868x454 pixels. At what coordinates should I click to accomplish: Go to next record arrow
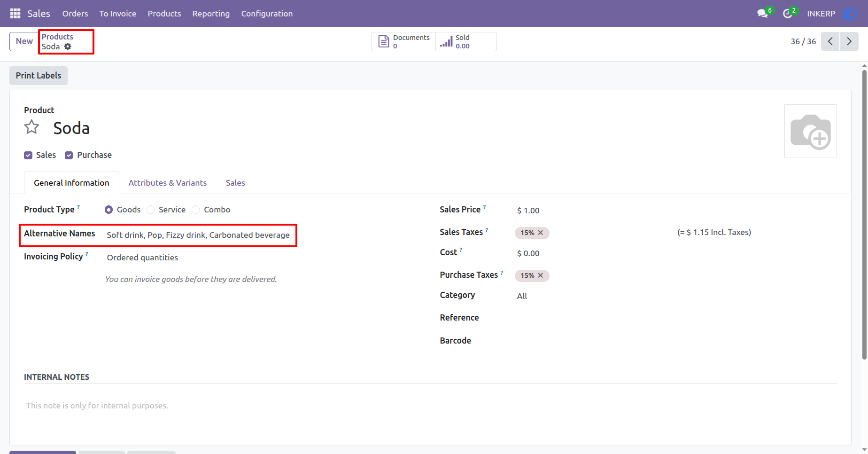(849, 41)
